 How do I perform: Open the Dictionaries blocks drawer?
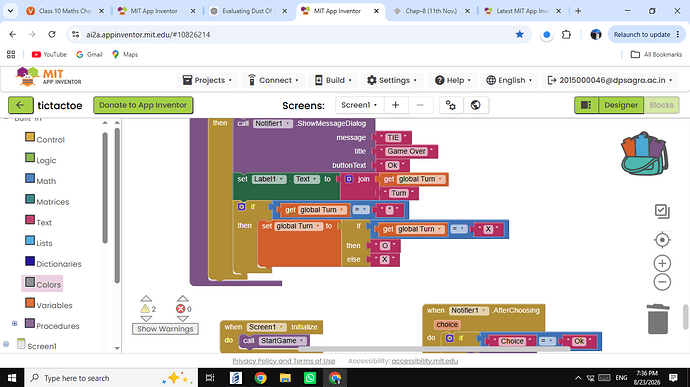tap(53, 263)
